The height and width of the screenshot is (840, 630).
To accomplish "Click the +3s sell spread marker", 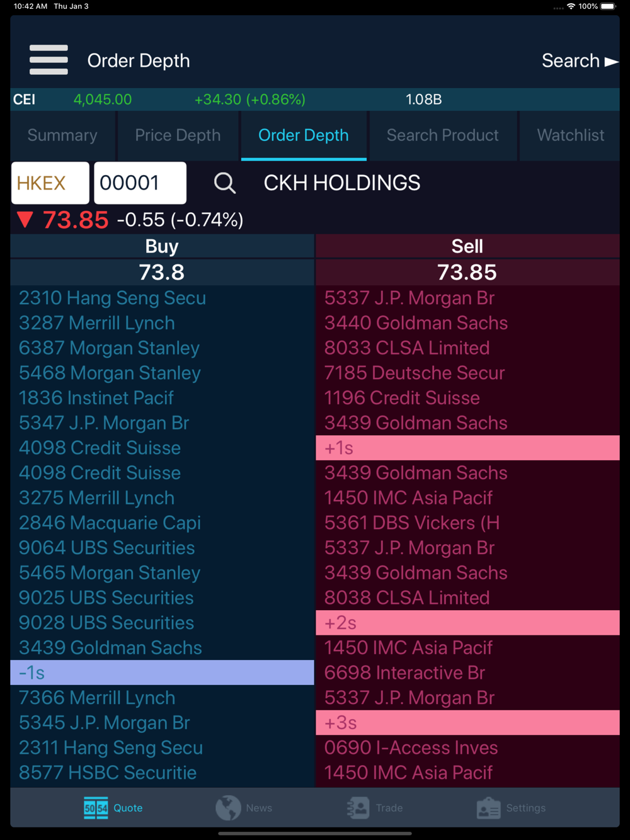I will coord(467,722).
